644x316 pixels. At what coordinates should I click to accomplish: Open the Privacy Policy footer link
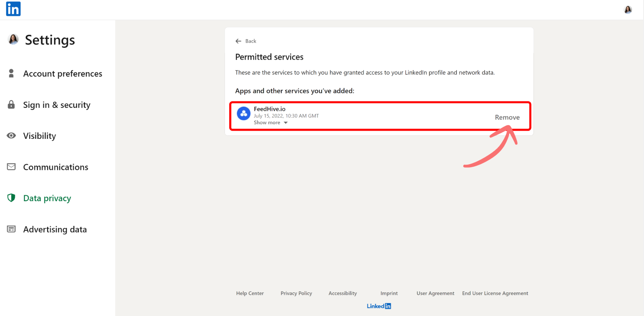point(296,293)
